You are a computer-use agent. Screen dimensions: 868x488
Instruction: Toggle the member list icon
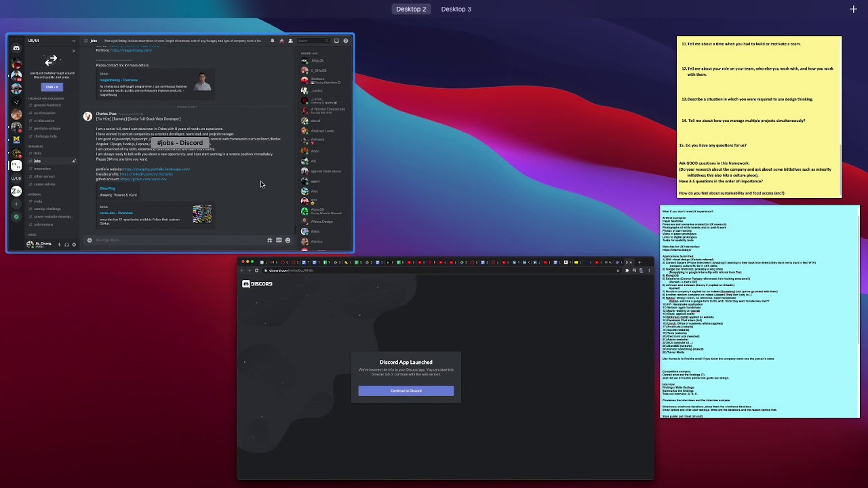click(291, 41)
